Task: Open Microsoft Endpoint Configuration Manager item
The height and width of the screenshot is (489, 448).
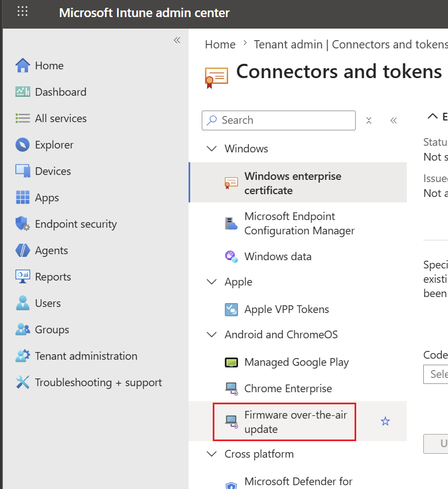Action: tap(298, 223)
